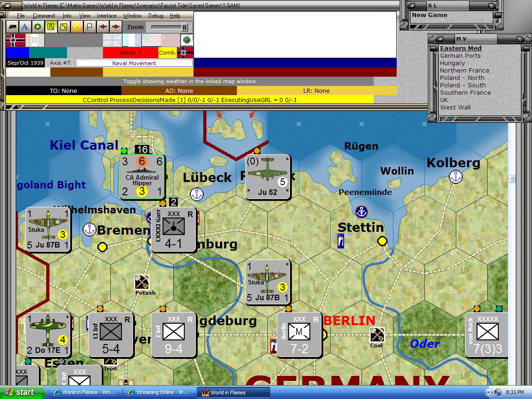The width and height of the screenshot is (532, 399).
Task: Click the faded French flag
Action: [132, 40]
